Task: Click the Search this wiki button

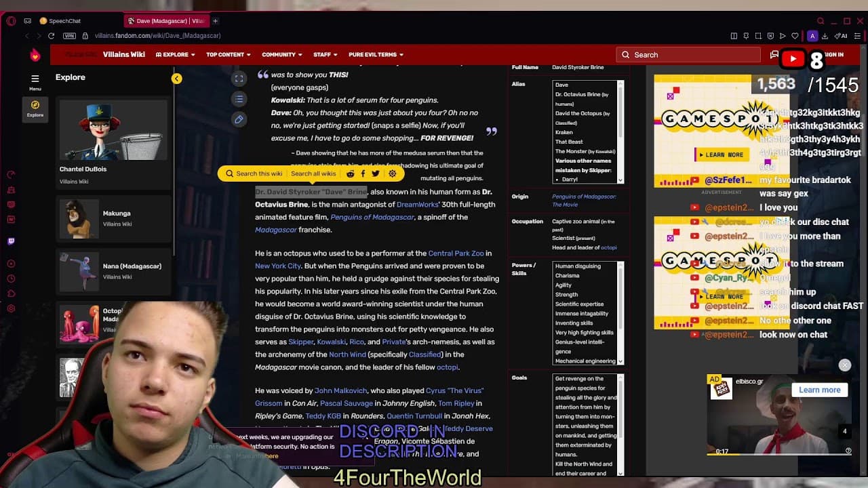Action: [x=254, y=174]
